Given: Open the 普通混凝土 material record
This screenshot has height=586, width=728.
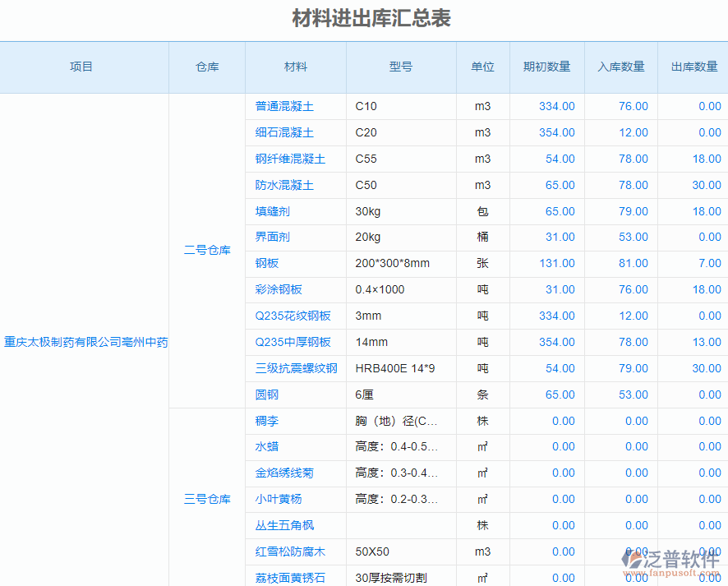Looking at the screenshot, I should (283, 106).
